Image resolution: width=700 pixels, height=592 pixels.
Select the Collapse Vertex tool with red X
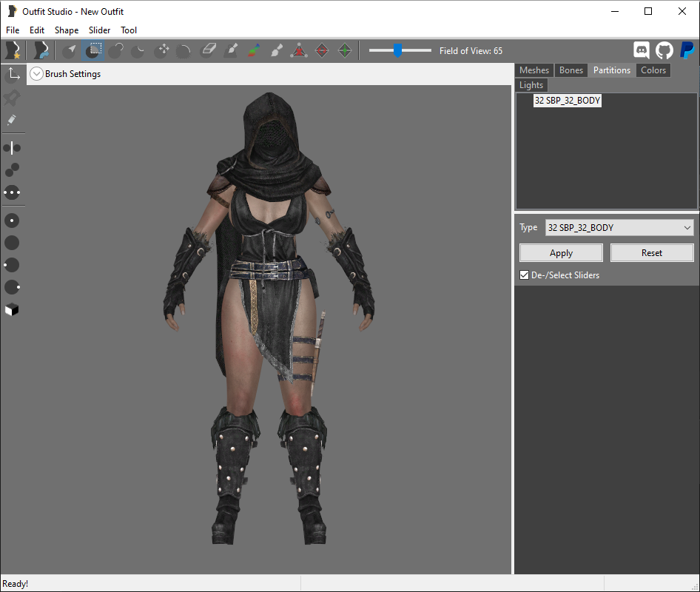click(299, 50)
